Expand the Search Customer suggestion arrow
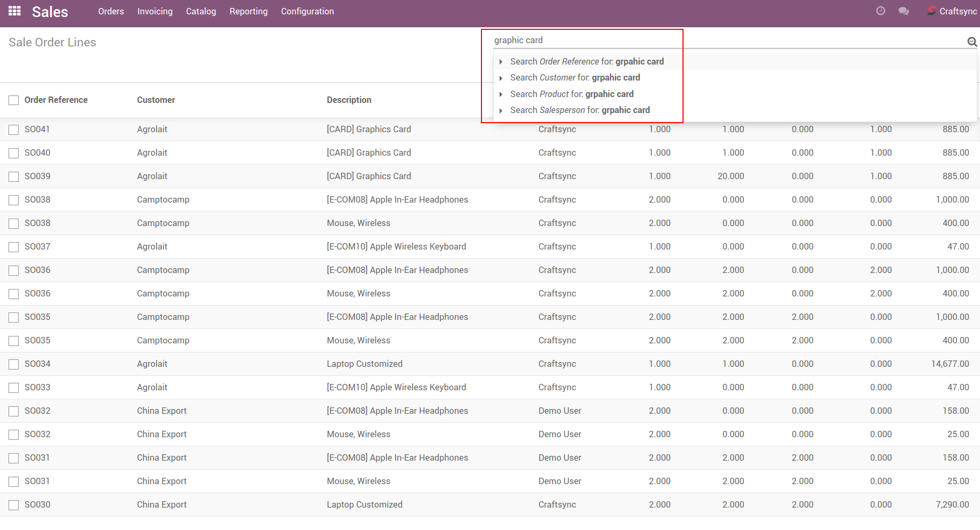980x530 pixels. [x=501, y=78]
